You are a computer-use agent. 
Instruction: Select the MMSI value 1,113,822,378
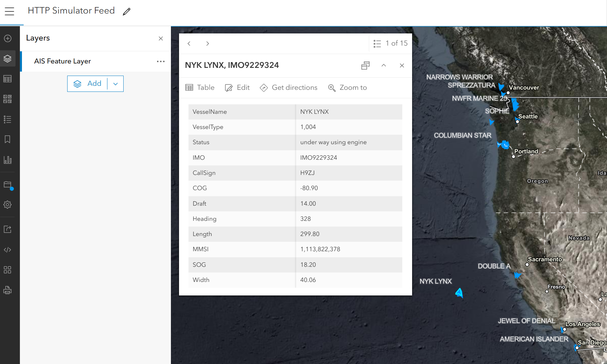(x=320, y=249)
